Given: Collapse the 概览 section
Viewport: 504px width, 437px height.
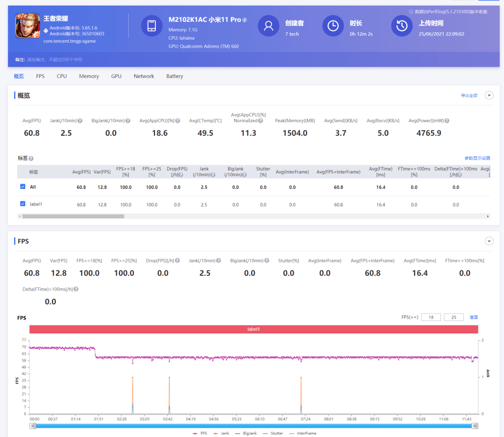Looking at the screenshot, I should 489,95.
